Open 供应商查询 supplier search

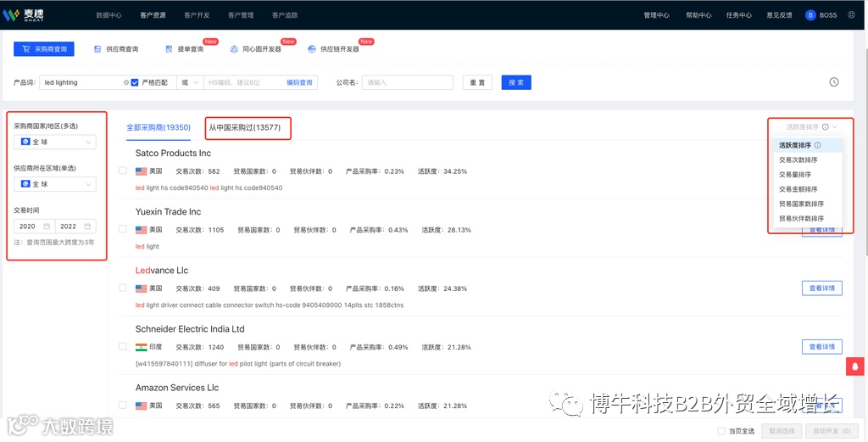(116, 48)
